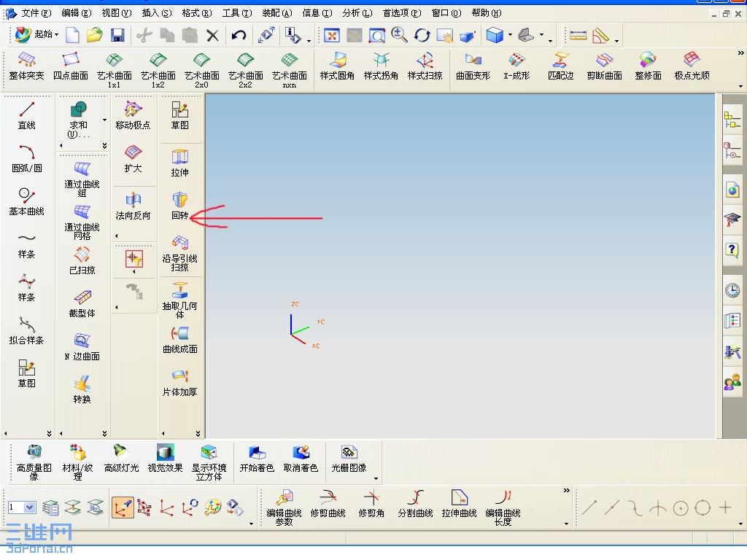
Task: Open the 首选项 Preferences menu
Action: click(402, 13)
